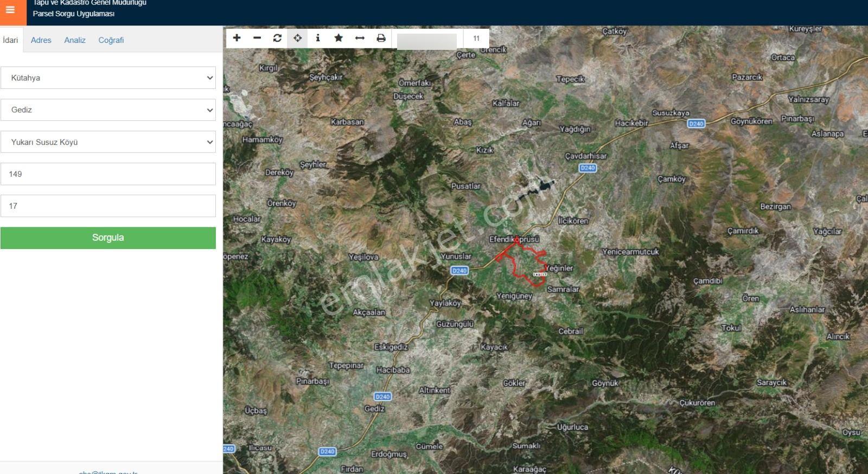Image resolution: width=868 pixels, height=474 pixels.
Task: Click the Çukurören place label
Action: click(x=697, y=403)
